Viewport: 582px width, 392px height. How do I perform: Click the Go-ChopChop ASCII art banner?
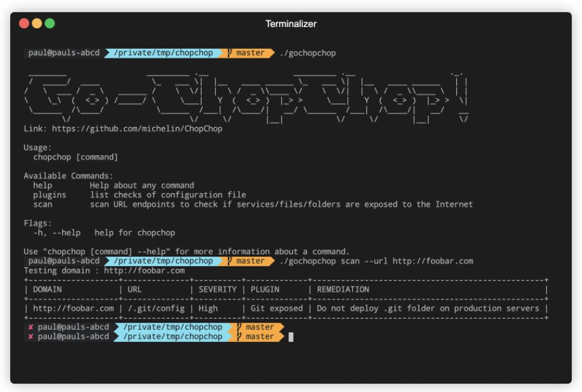click(x=246, y=98)
